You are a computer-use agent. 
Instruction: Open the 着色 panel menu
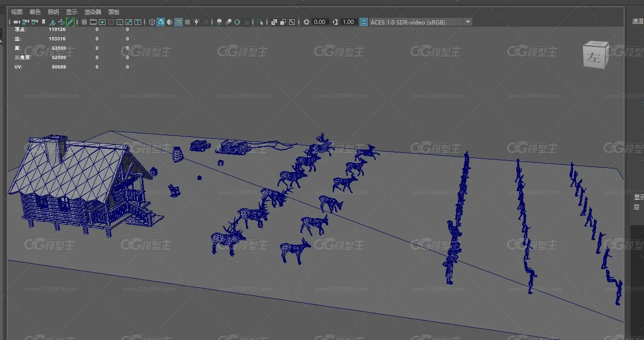[35, 12]
